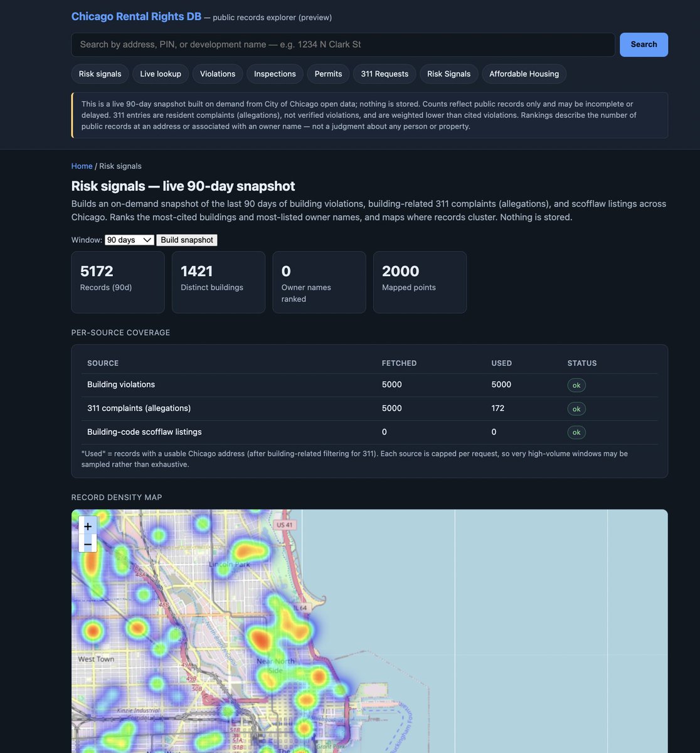Viewport: 700px width, 753px height.
Task: Click the STATUS column header
Action: tap(582, 363)
